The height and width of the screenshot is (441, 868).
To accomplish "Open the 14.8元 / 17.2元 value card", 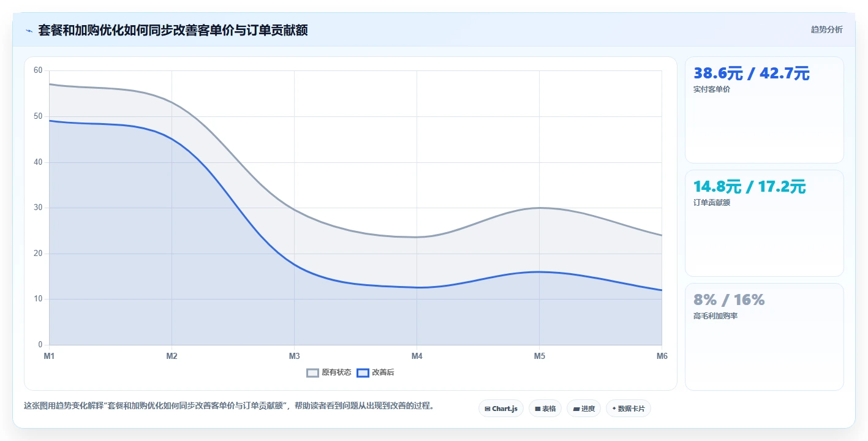I will click(764, 223).
